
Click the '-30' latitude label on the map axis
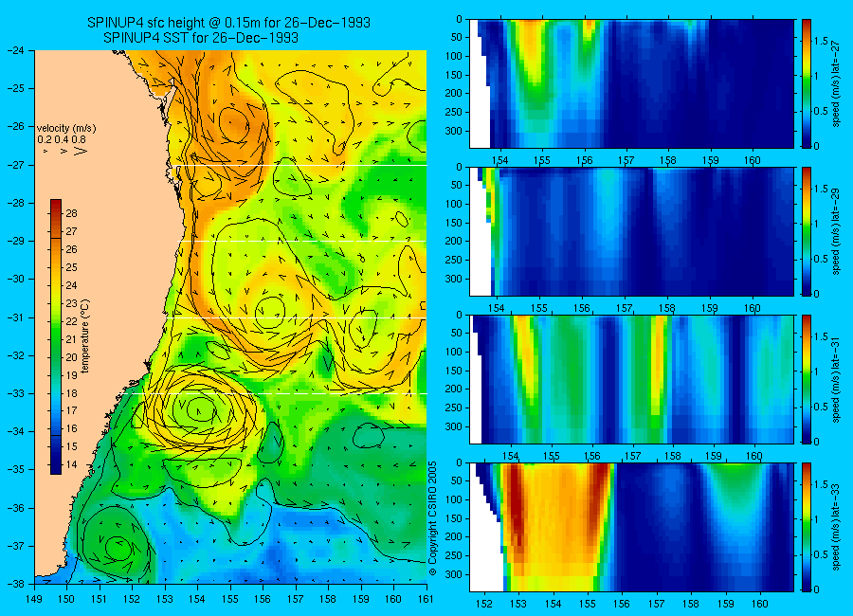[x=15, y=280]
